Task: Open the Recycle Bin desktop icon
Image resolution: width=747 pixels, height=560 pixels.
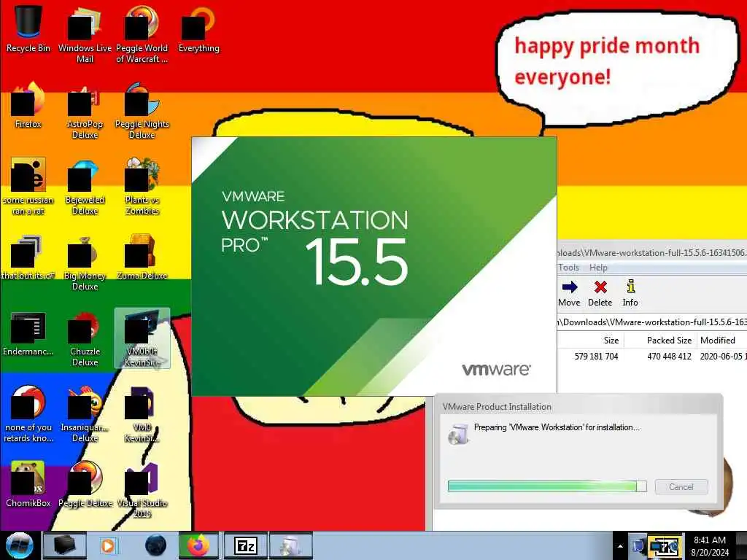Action: (x=28, y=28)
